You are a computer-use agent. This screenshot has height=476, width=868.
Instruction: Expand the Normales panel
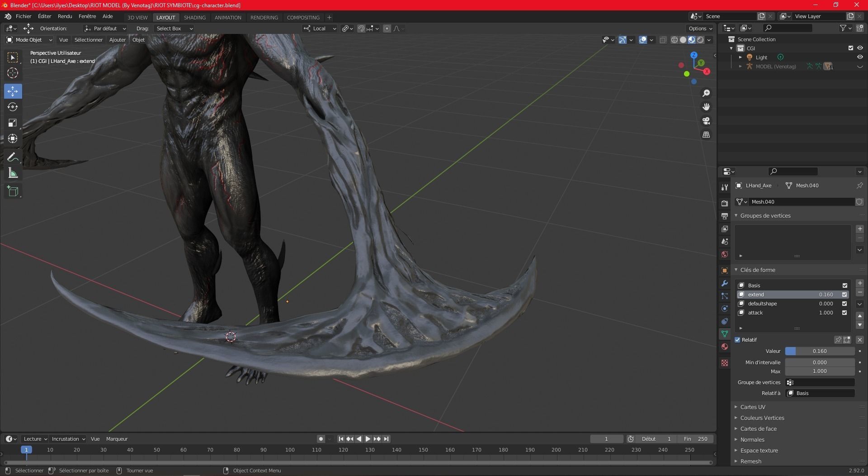click(x=752, y=440)
